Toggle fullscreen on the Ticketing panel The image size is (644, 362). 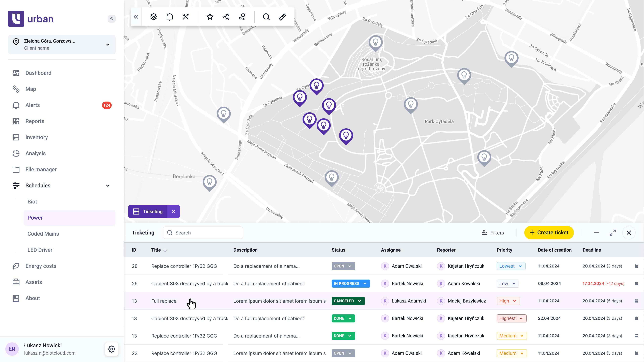click(613, 233)
